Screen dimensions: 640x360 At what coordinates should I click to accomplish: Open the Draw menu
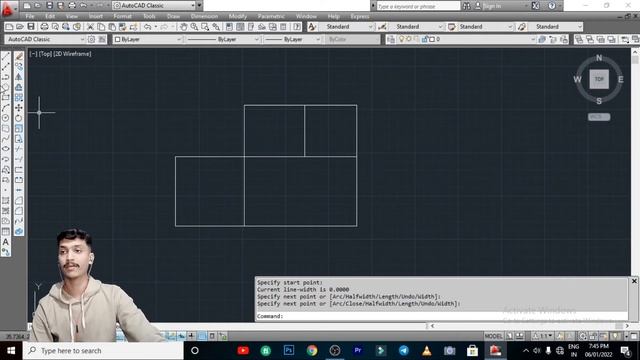pos(173,16)
